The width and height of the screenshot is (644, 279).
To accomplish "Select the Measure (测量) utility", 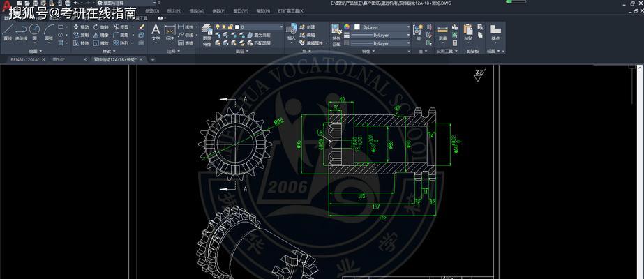I will pyautogui.click(x=442, y=33).
